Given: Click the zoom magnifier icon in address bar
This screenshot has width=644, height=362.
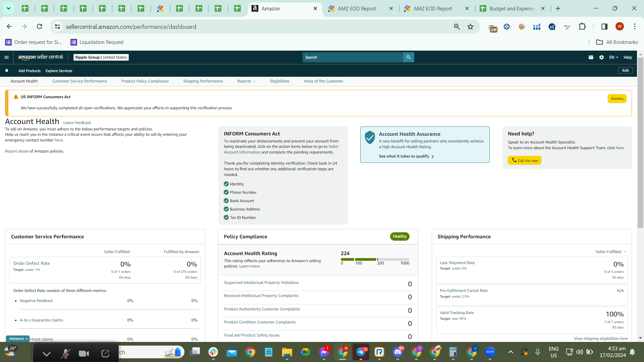Looking at the screenshot, I should pyautogui.click(x=457, y=26).
